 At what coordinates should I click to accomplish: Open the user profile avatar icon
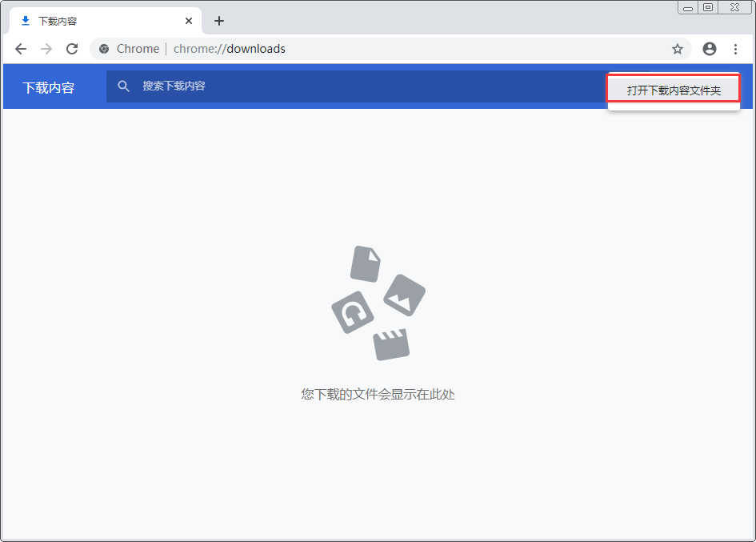click(709, 49)
